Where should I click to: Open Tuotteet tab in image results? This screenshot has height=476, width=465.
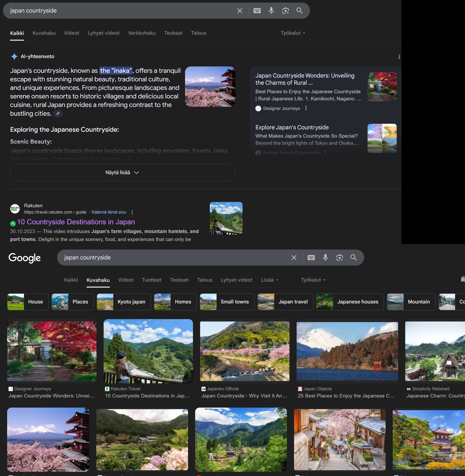pos(152,280)
